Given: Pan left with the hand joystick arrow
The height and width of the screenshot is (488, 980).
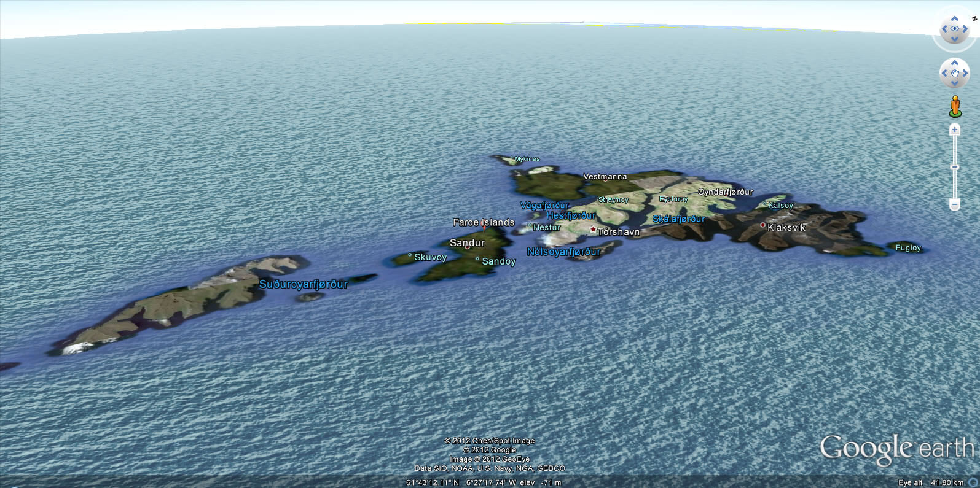Looking at the screenshot, I should point(945,73).
